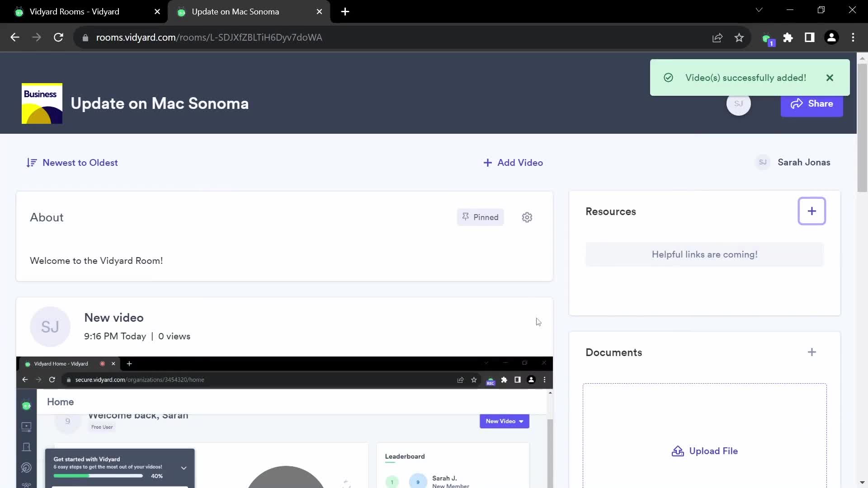Click the checkmark icon in notification
Screen dimensions: 868x488
click(x=668, y=78)
